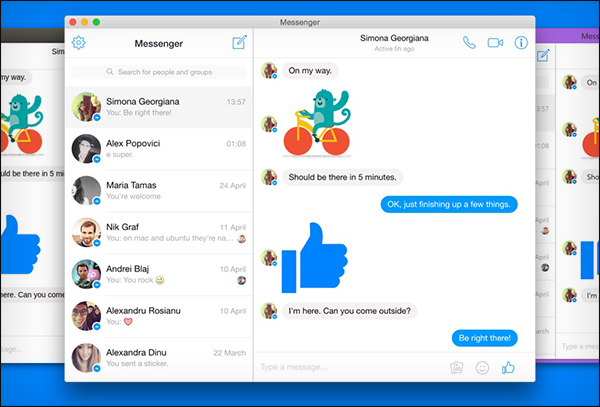600x407 pixels.
Task: Start voice call with Simona Georgiana
Action: (x=469, y=42)
